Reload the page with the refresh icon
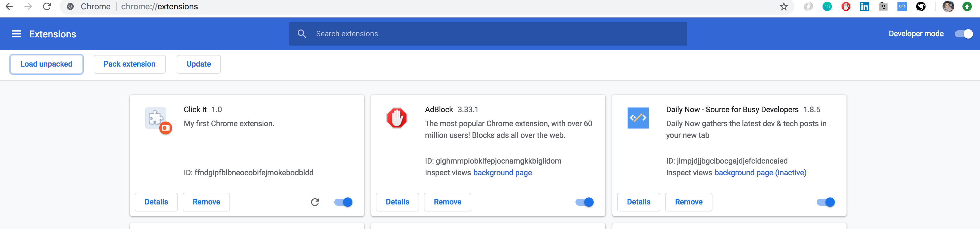The width and height of the screenshot is (980, 229). 47,6
